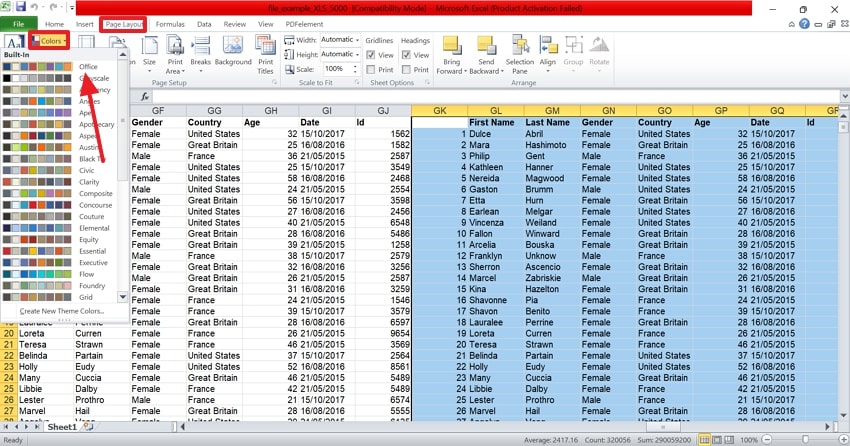Viewport: 850px width, 446px height.
Task: Switch to the Review tab
Action: click(235, 24)
